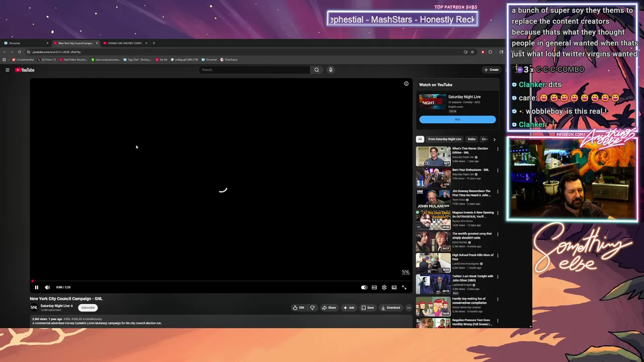Screen dimensions: 644x362
Task: Download the video
Action: point(390,308)
